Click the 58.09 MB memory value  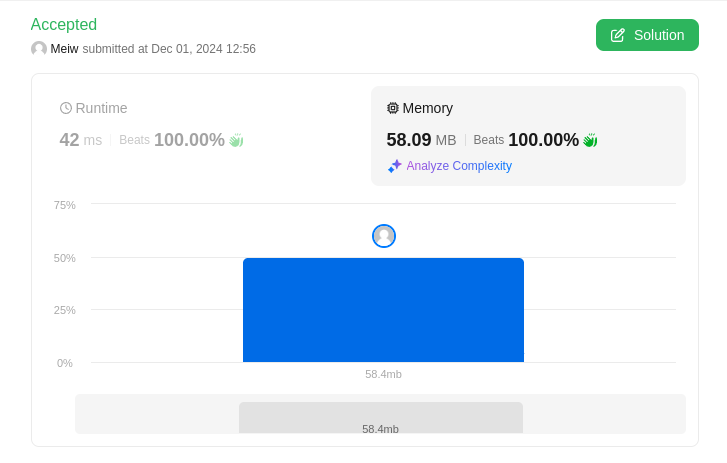pyautogui.click(x=421, y=140)
